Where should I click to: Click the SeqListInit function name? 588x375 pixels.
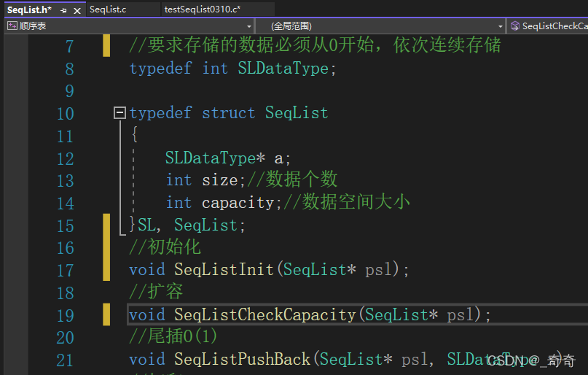(x=224, y=269)
